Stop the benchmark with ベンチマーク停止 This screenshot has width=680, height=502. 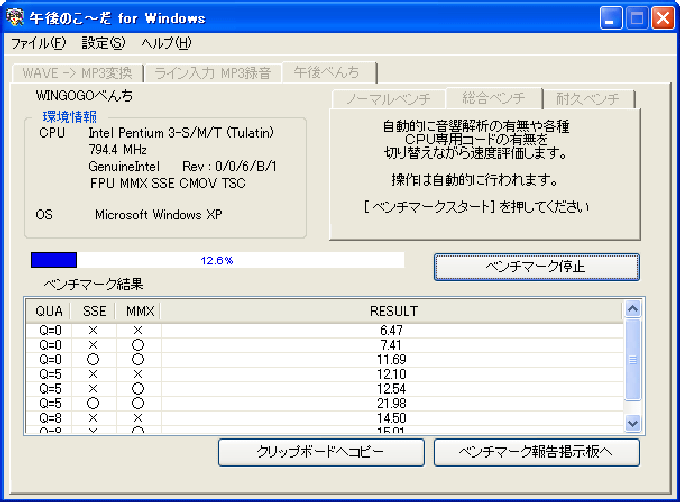(x=536, y=267)
